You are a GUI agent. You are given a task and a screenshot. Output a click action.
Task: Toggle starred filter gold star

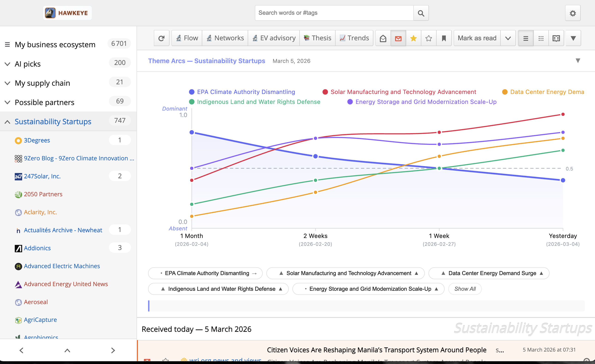pos(414,38)
